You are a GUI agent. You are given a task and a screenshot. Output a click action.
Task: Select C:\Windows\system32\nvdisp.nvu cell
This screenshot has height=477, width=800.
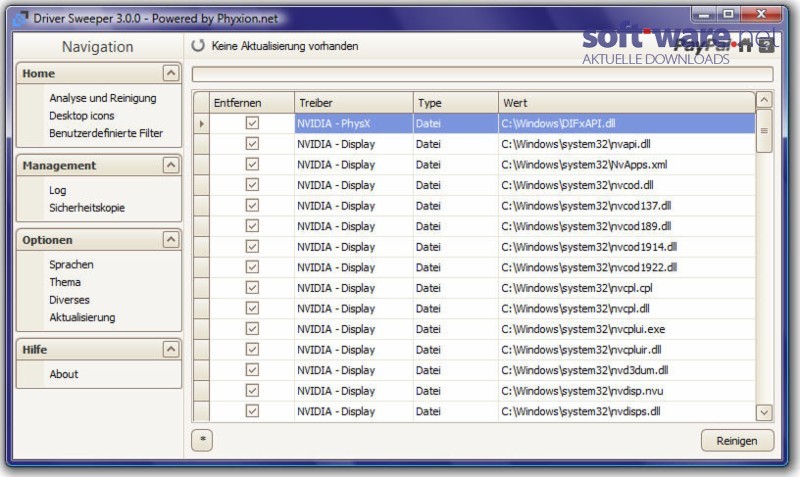(627, 391)
